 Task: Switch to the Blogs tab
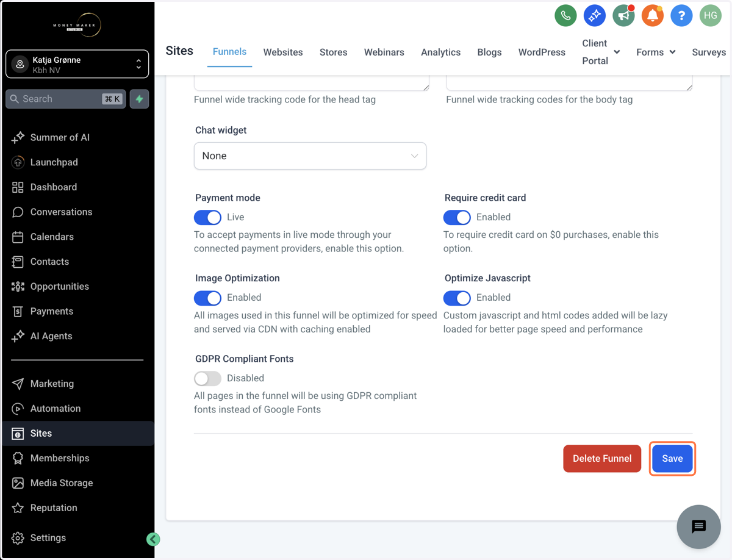489,52
